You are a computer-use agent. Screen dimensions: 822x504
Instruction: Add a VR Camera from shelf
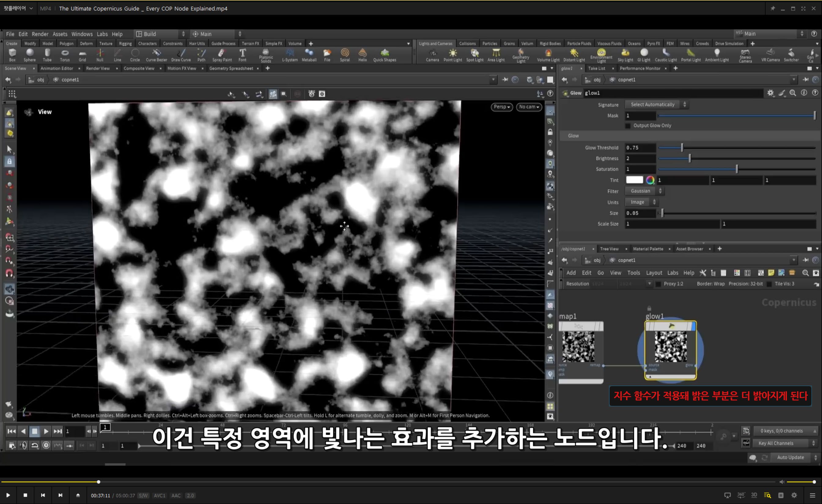[x=770, y=55]
